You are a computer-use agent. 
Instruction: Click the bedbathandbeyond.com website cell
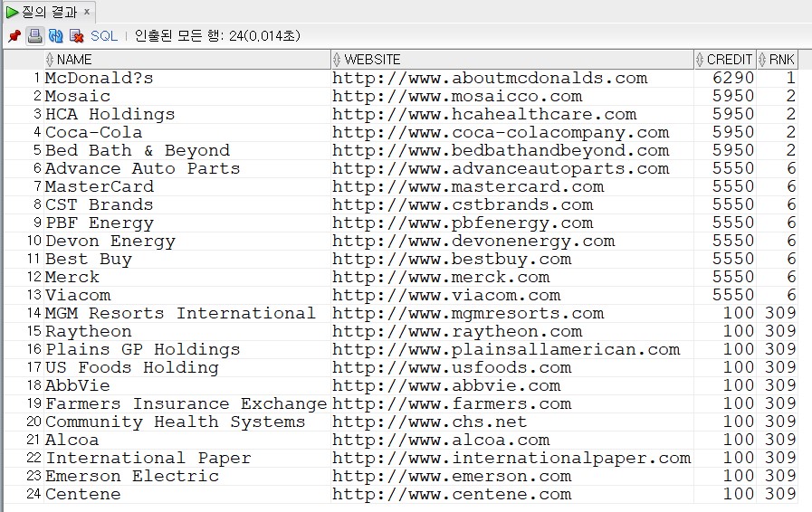coord(512,151)
